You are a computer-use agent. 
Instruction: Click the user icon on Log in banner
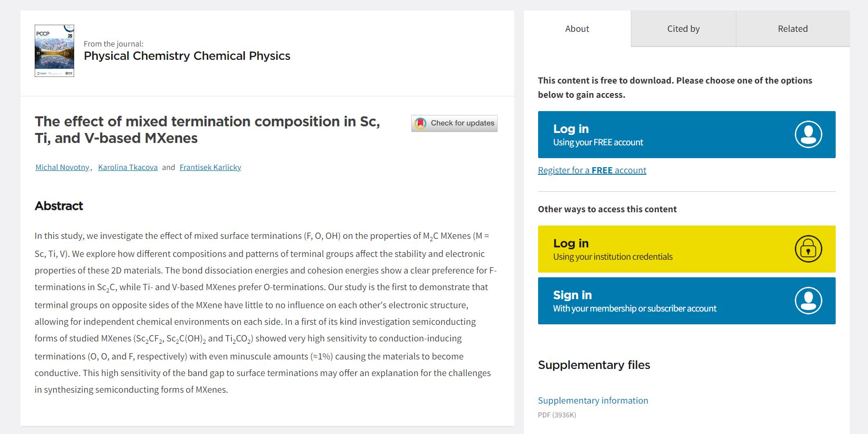(x=808, y=134)
